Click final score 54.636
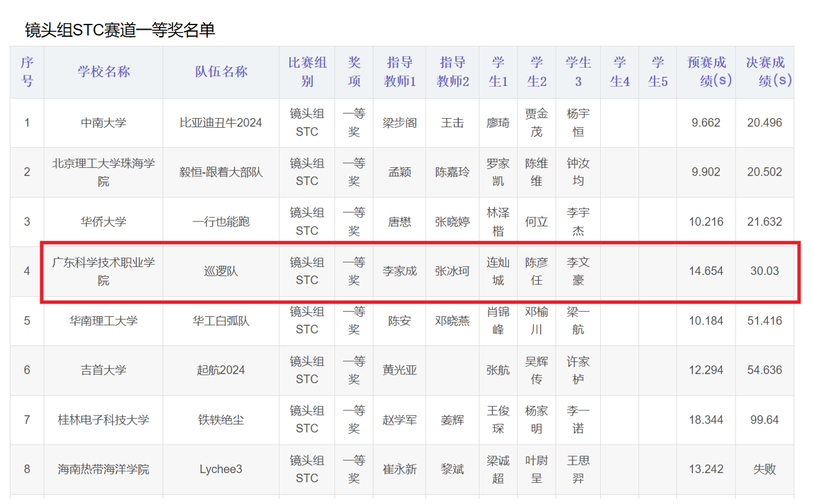 tap(765, 370)
